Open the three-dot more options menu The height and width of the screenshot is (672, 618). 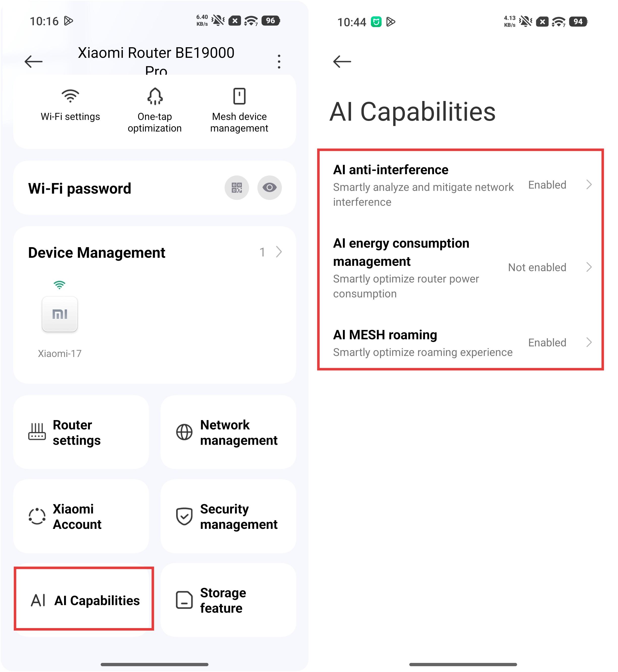coord(279,62)
